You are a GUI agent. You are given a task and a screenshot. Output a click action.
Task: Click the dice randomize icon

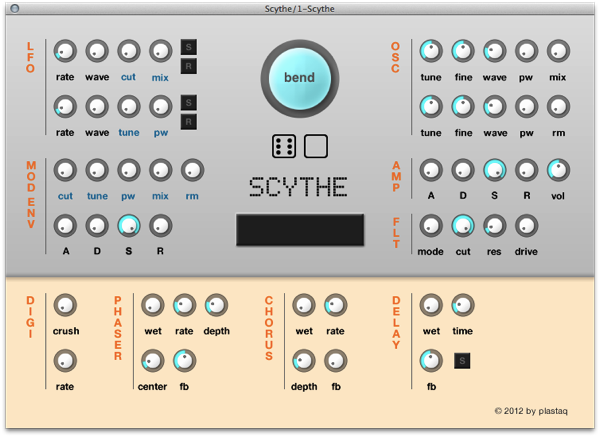(284, 146)
